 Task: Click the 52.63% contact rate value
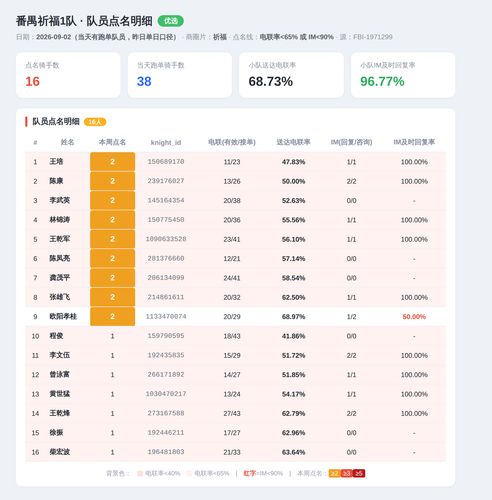[293, 201]
